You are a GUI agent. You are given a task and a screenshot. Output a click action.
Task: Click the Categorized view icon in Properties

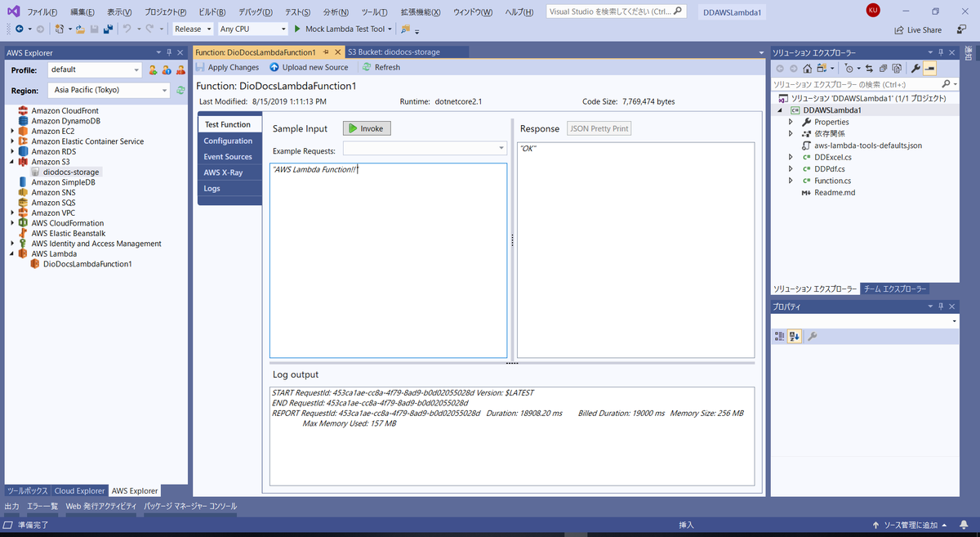click(x=780, y=336)
